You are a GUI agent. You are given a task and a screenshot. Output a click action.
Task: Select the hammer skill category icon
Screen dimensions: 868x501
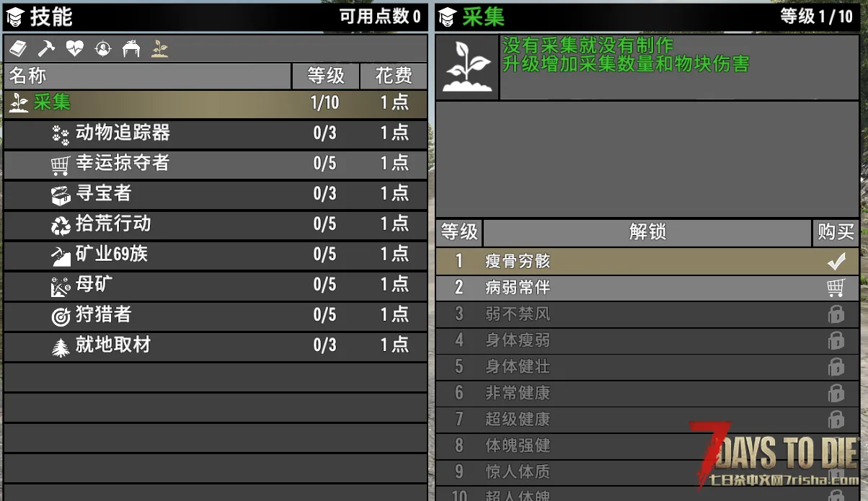coord(46,48)
